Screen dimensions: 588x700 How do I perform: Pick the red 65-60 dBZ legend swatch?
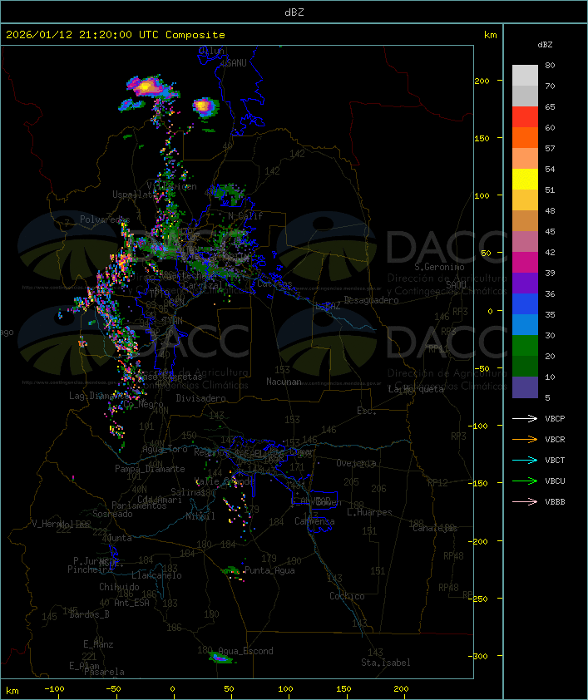pos(525,117)
